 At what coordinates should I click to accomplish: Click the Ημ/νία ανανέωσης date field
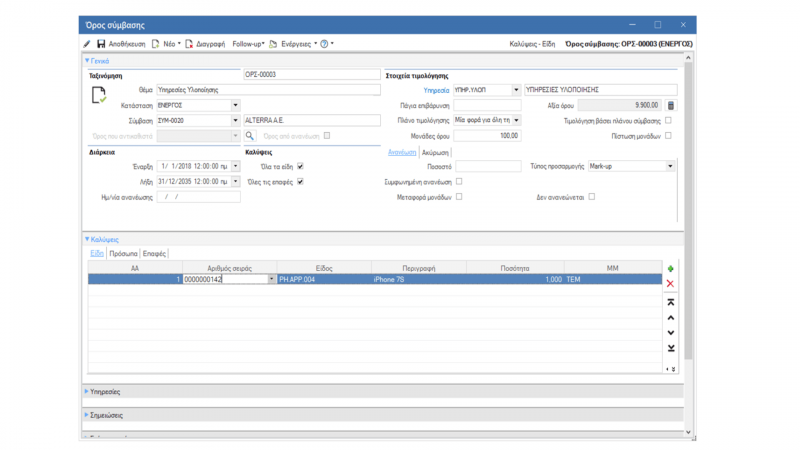pos(198,197)
